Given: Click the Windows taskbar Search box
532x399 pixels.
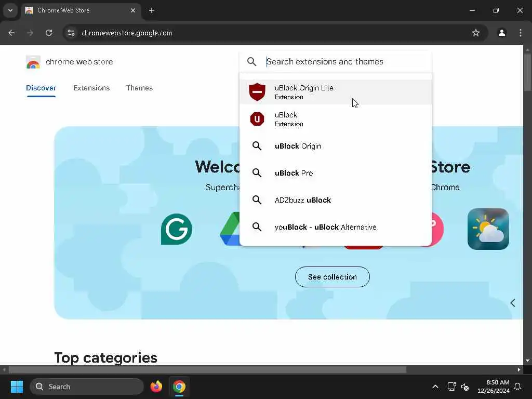Looking at the screenshot, I should (x=87, y=387).
